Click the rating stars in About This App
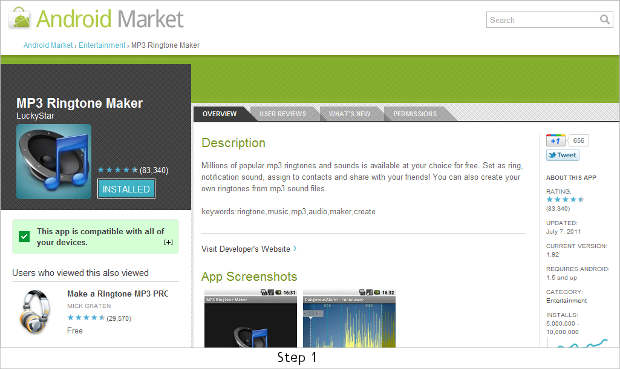The width and height of the screenshot is (620, 369). tap(565, 200)
